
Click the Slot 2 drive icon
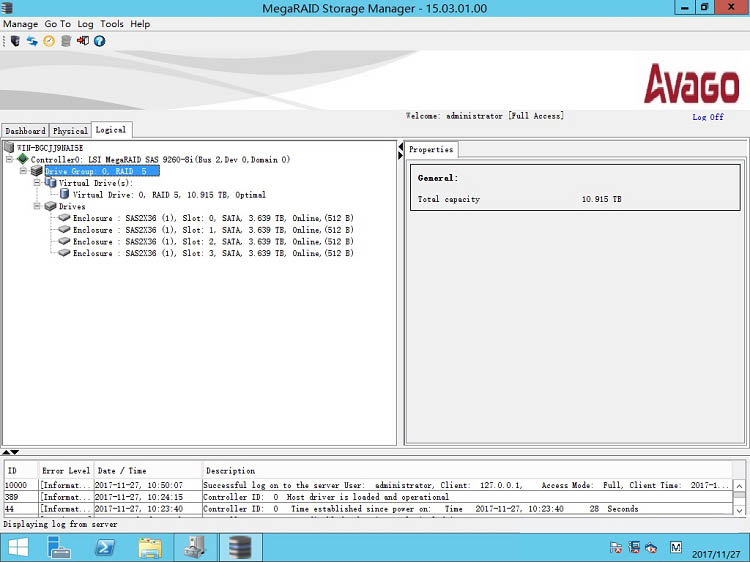pos(64,241)
